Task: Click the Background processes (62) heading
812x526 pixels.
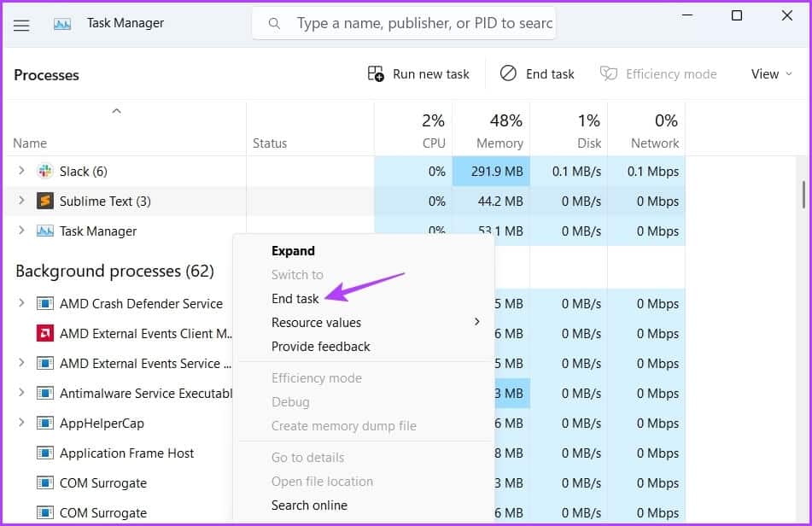Action: click(x=114, y=272)
